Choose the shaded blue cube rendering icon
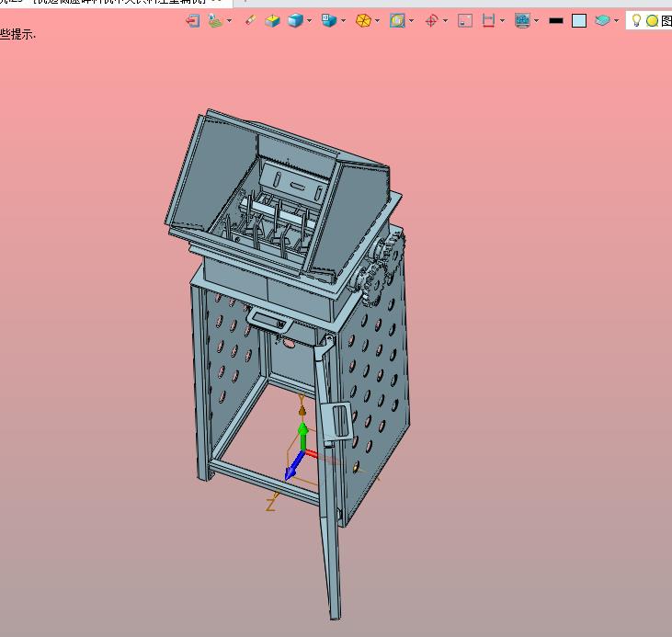This screenshot has width=672, height=637. coord(295,20)
